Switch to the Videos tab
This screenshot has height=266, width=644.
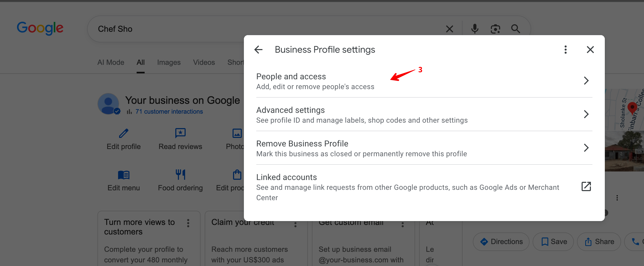click(204, 62)
